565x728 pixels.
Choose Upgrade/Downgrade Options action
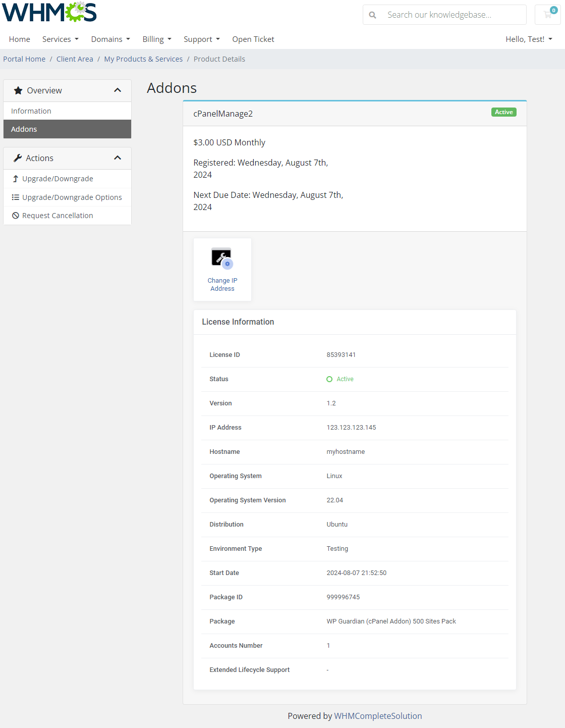point(67,197)
